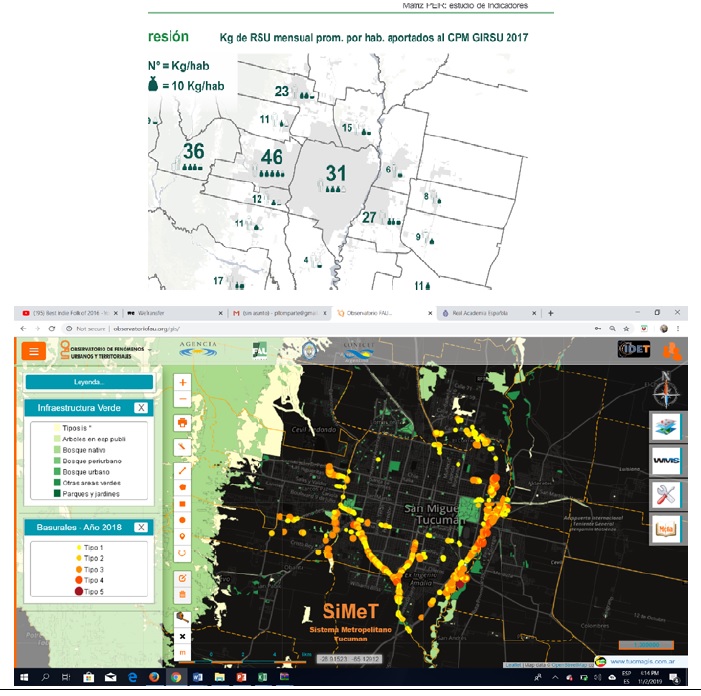The height and width of the screenshot is (696, 701).
Task: Open the tools wrench and screwdriver panel
Action: coord(667,493)
